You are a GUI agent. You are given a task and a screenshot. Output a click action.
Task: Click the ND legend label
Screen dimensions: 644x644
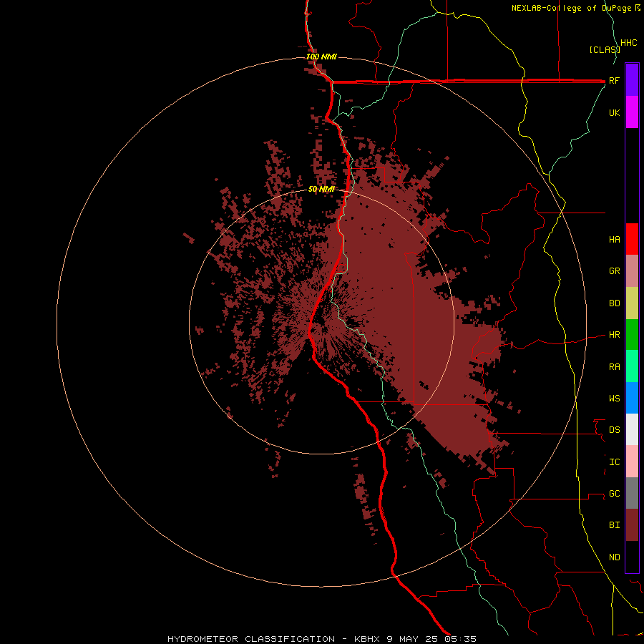615,557
